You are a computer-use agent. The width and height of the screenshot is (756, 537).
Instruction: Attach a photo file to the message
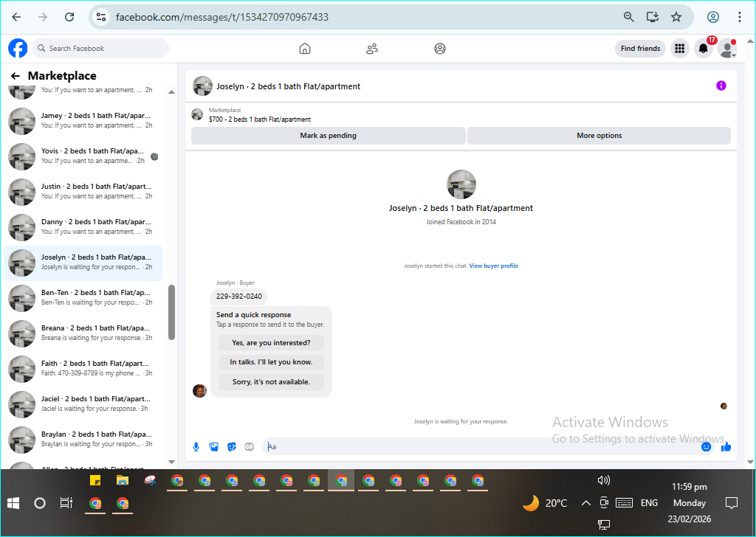tap(213, 447)
